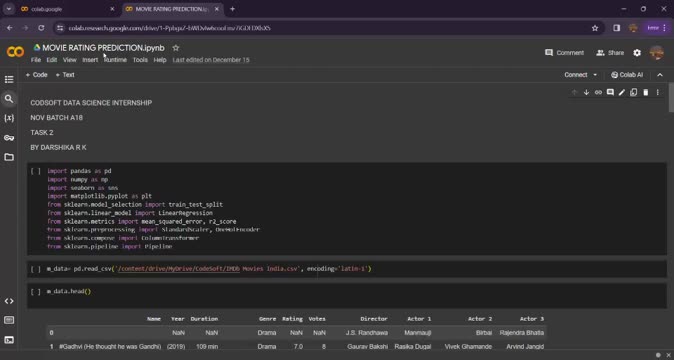The width and height of the screenshot is (674, 360).
Task: Switch to colab.google browser tab
Action: click(68, 9)
